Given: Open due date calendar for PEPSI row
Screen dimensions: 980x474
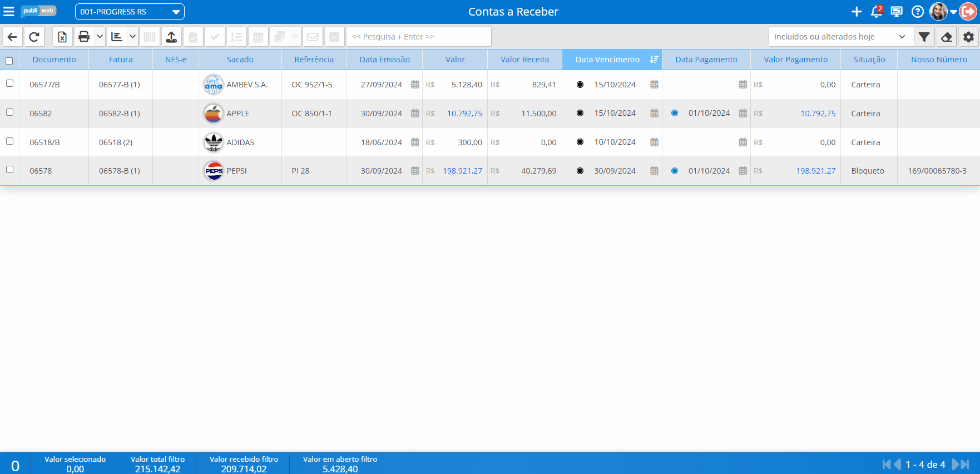Looking at the screenshot, I should tap(654, 171).
